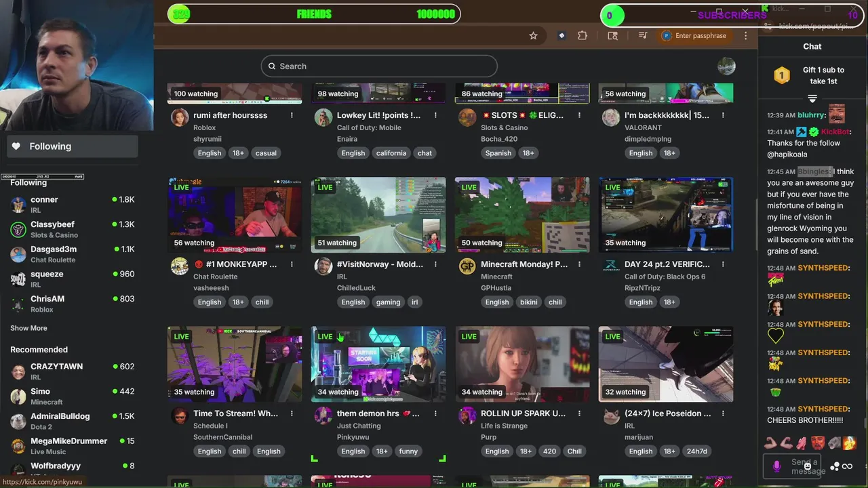Open options menu for 'DAY 24 pt.2' stream
This screenshot has height=488, width=868.
pyautogui.click(x=723, y=264)
